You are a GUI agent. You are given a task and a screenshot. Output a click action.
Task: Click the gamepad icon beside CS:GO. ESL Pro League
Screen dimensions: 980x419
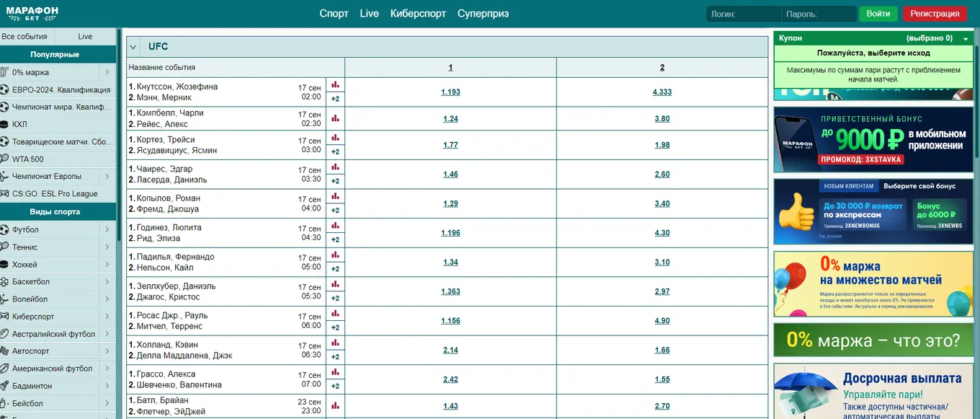(4, 194)
